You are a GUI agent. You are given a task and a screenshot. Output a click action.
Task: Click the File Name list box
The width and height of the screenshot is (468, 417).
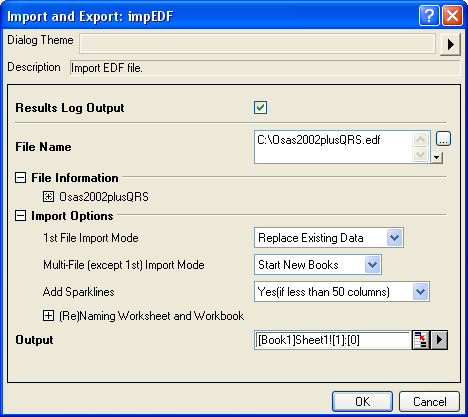(x=342, y=147)
